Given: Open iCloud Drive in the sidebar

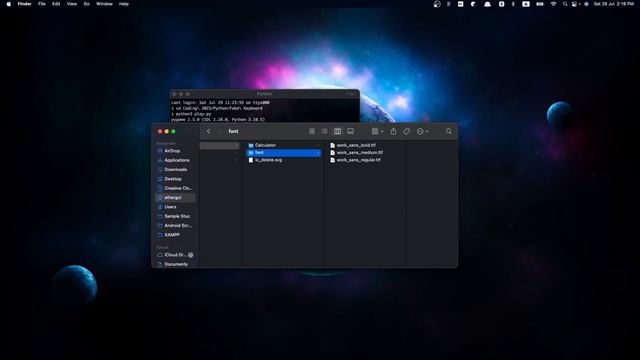Looking at the screenshot, I should pyautogui.click(x=172, y=255).
